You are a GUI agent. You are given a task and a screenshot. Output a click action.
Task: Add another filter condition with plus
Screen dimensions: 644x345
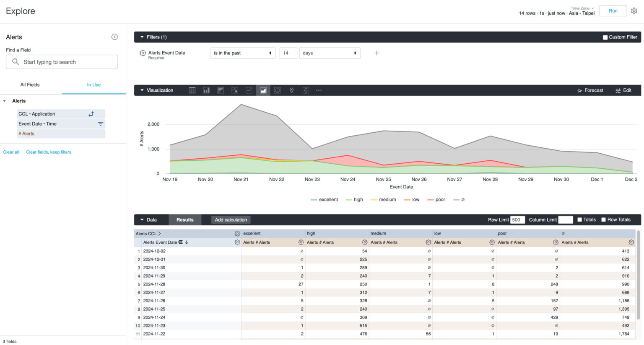[377, 53]
